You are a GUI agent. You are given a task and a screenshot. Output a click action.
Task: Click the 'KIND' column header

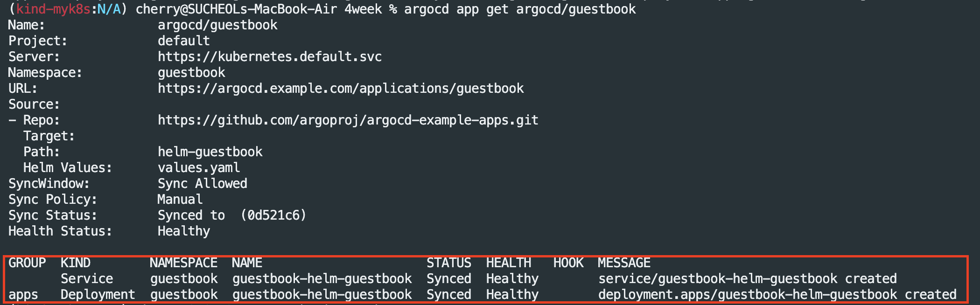[x=76, y=263]
